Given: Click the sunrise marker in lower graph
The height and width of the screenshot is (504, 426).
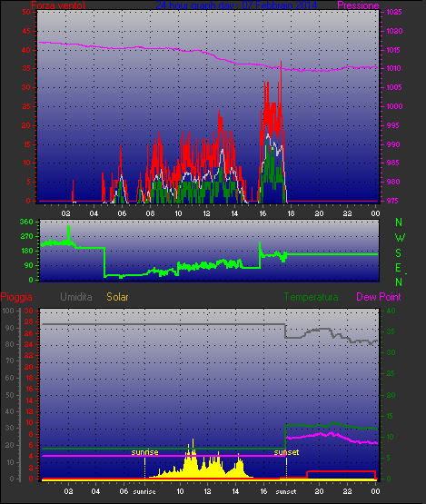Looking at the screenshot, I should (144, 452).
